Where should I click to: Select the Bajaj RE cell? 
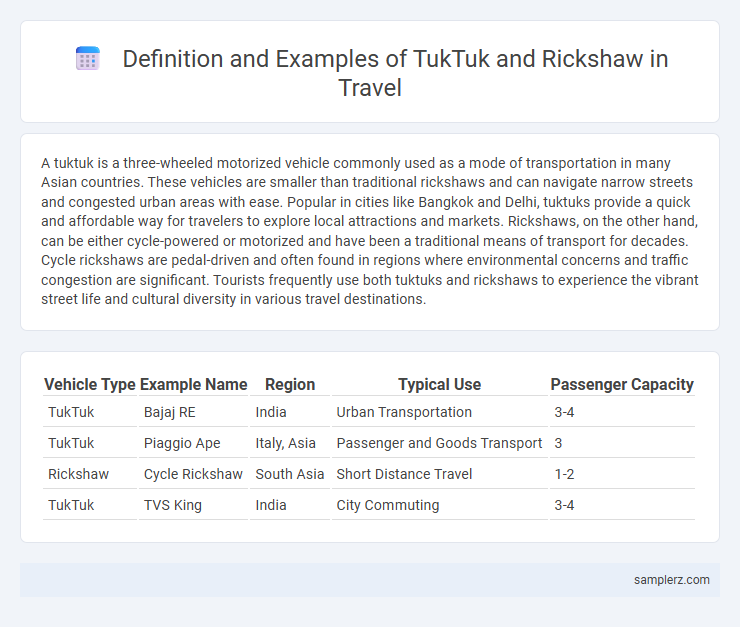click(193, 412)
